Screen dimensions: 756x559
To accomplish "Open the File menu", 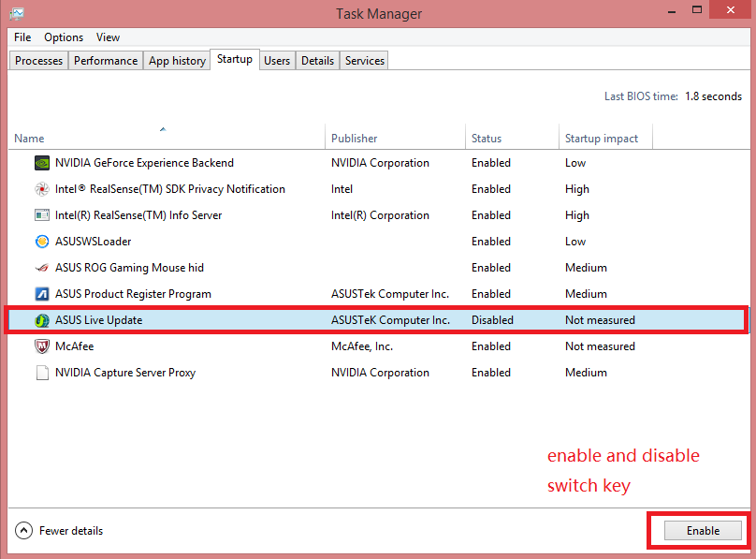I will [22, 37].
